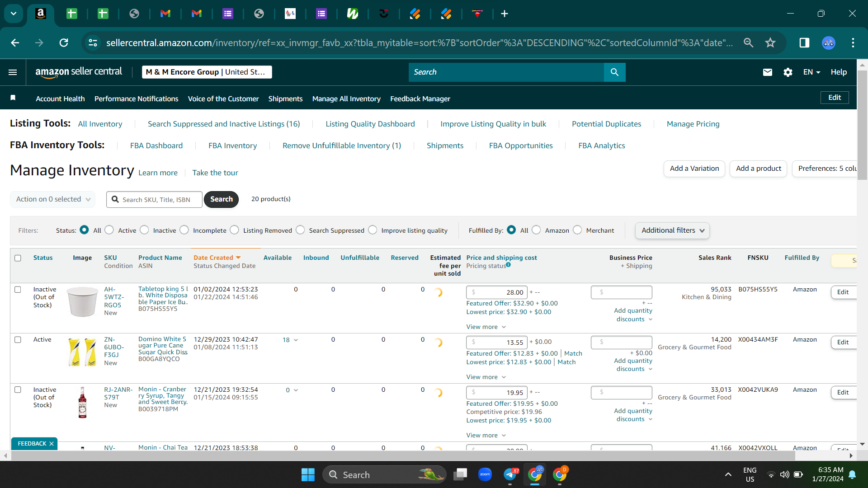The height and width of the screenshot is (488, 868).
Task: Click the price field showing 13.55
Action: 497,343
